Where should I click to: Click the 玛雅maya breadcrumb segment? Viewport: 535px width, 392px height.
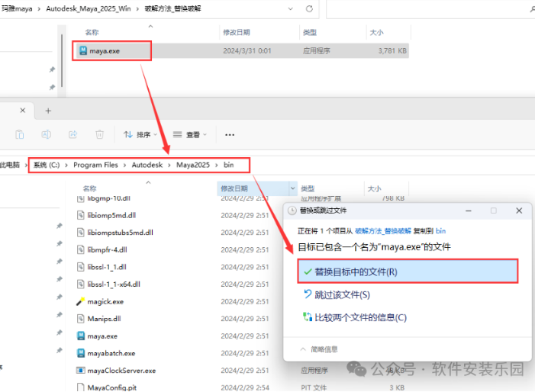point(16,8)
